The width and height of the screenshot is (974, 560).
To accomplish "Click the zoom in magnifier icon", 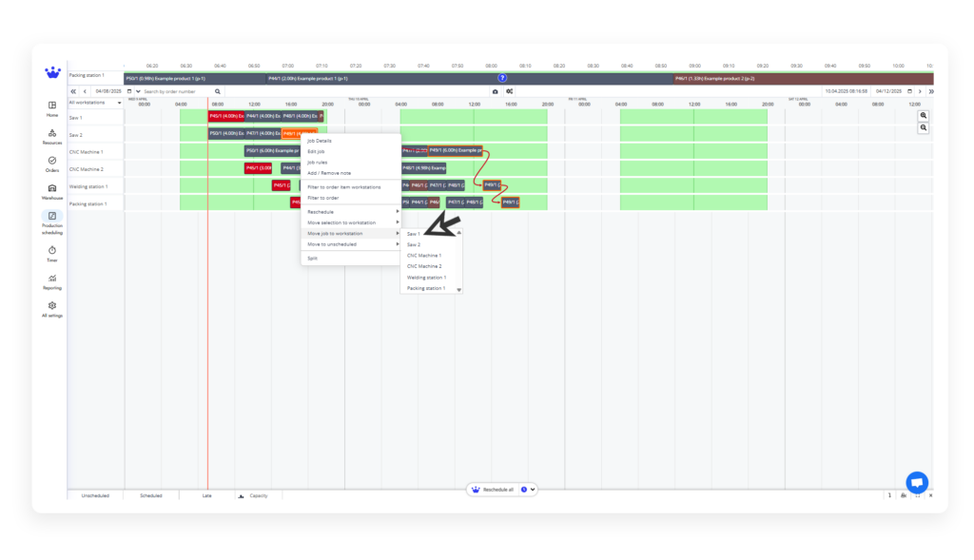I will click(x=923, y=115).
